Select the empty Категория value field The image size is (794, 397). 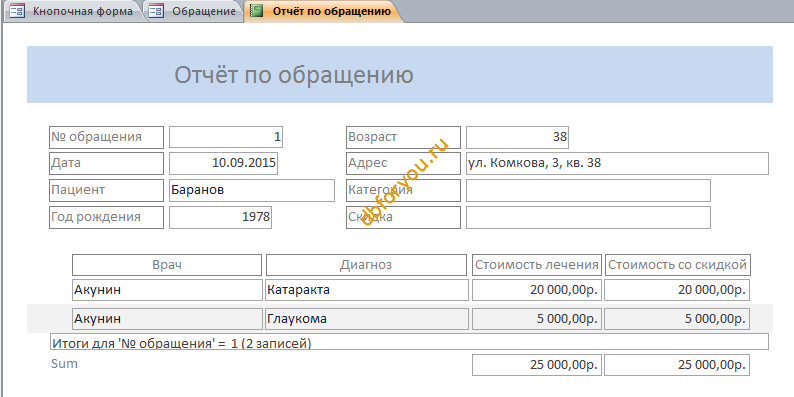pyautogui.click(x=588, y=190)
